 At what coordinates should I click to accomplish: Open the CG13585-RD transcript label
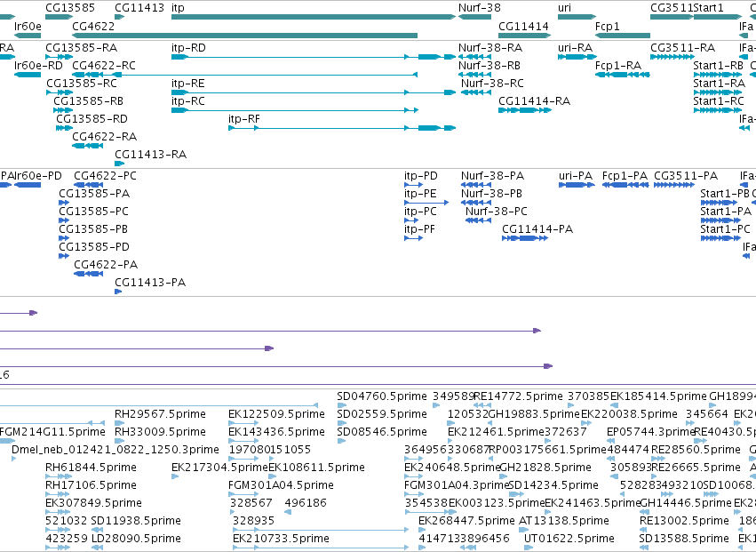[x=92, y=119]
